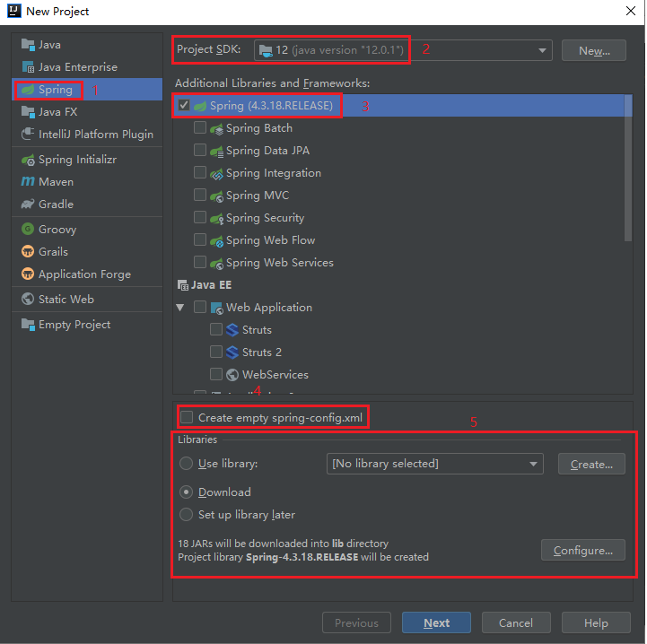Click the Java folder icon in sidebar
This screenshot has width=647, height=644.
(28, 45)
